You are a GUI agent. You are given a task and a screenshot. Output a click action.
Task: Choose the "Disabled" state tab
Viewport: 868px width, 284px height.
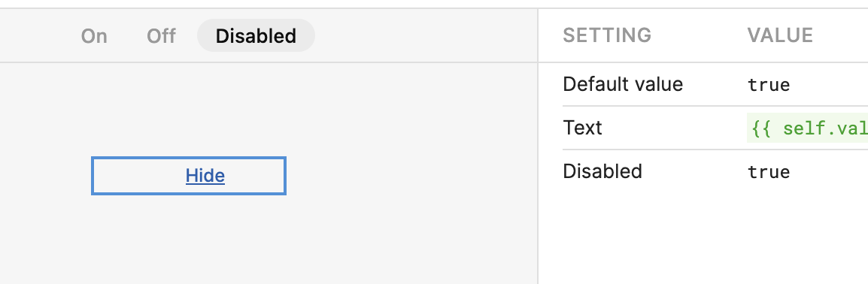tap(256, 36)
